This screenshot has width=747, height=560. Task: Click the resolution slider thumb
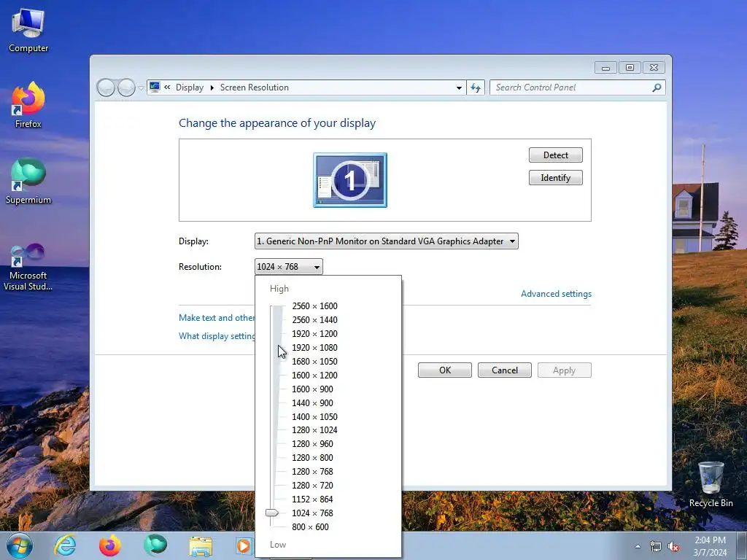click(272, 513)
